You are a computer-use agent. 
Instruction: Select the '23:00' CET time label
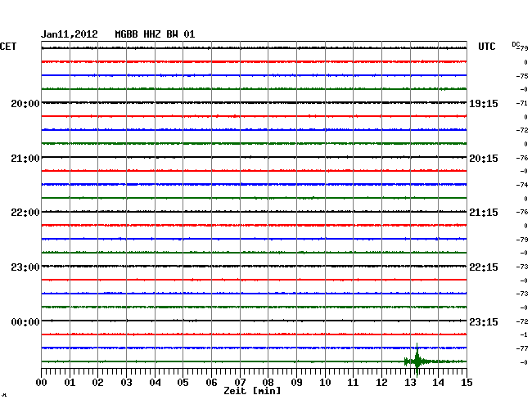[25, 267]
